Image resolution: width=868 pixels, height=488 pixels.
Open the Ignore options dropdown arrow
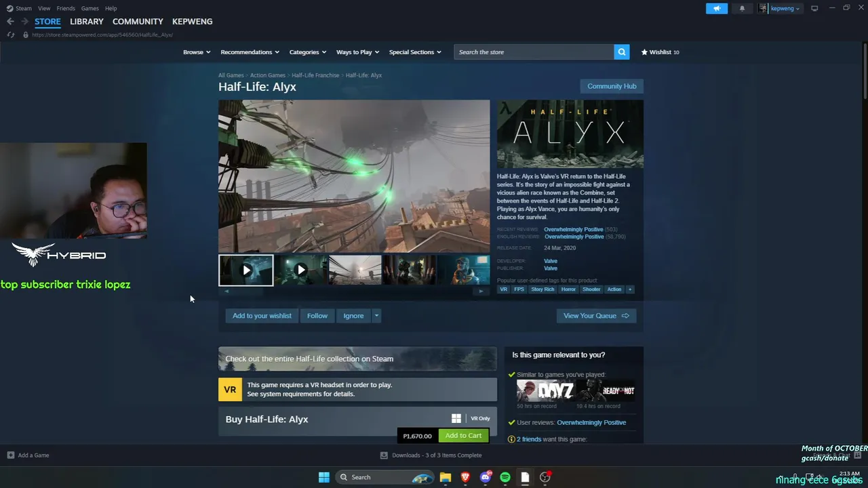pos(376,316)
